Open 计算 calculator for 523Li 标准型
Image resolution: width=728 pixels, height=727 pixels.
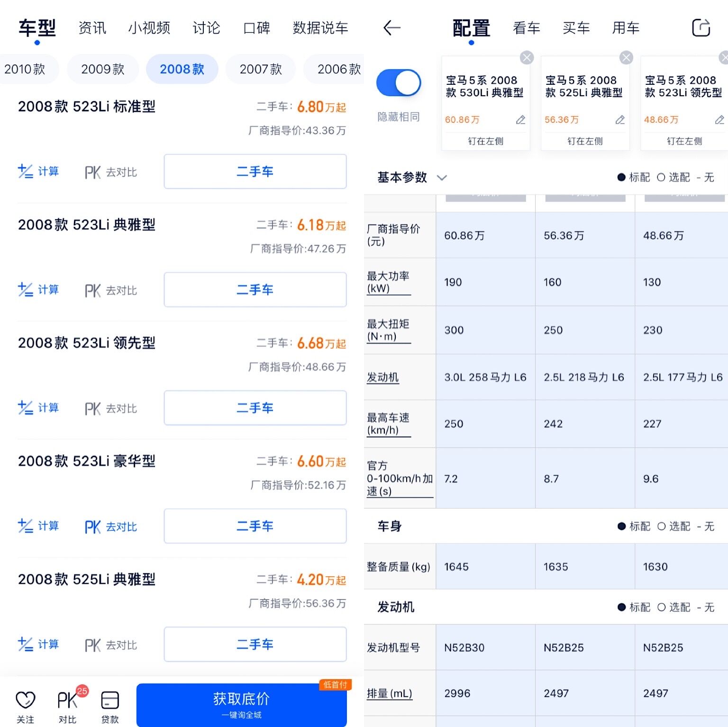[38, 171]
